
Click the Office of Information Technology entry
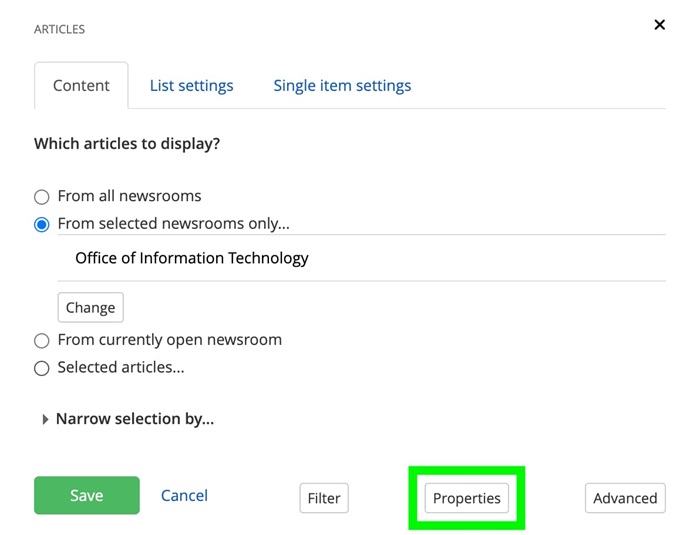192,258
